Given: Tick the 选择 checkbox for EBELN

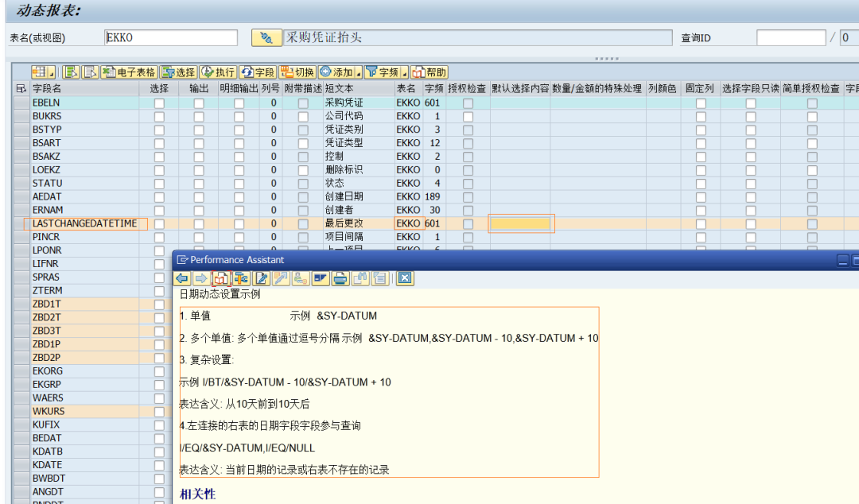Looking at the screenshot, I should (x=159, y=103).
